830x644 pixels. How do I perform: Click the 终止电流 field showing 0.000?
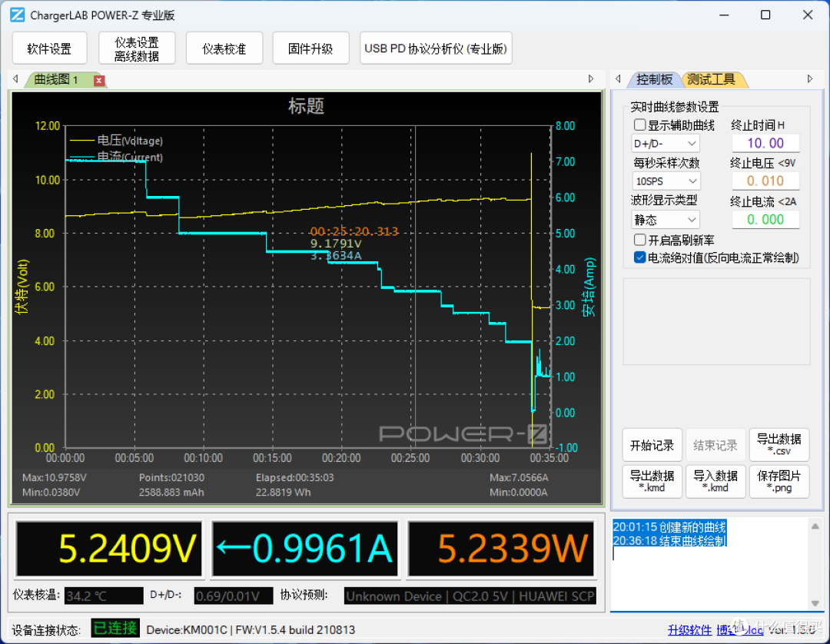[x=765, y=219]
